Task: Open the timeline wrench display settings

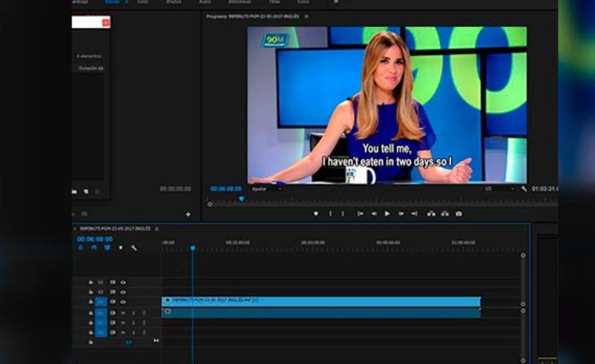Action: point(134,248)
